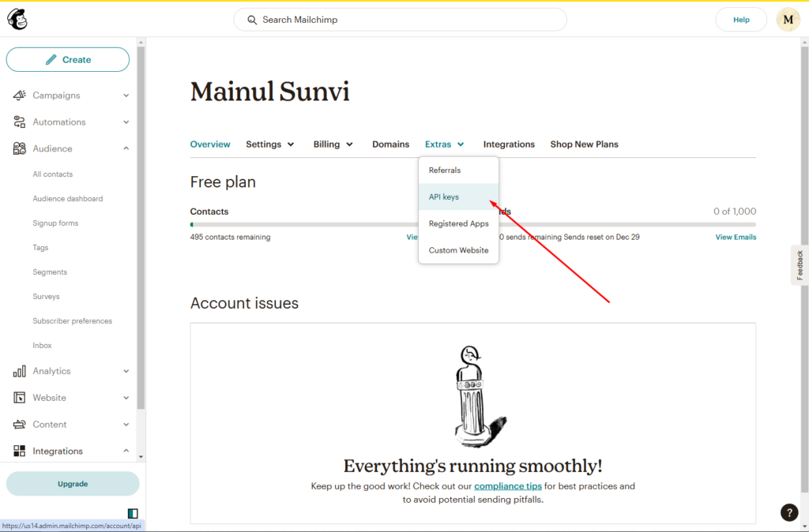This screenshot has height=532, width=809.
Task: Click the Search Mailchimp field
Action: [x=401, y=20]
